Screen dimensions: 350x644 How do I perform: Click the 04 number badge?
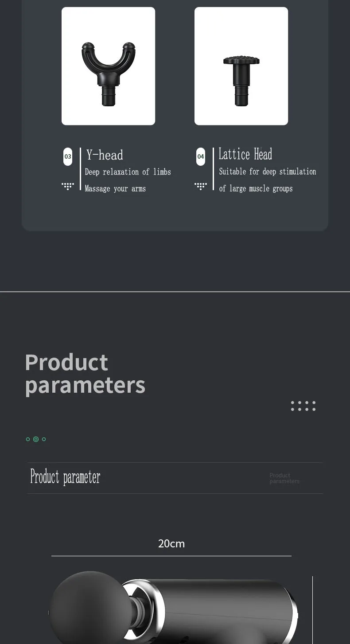coord(201,156)
